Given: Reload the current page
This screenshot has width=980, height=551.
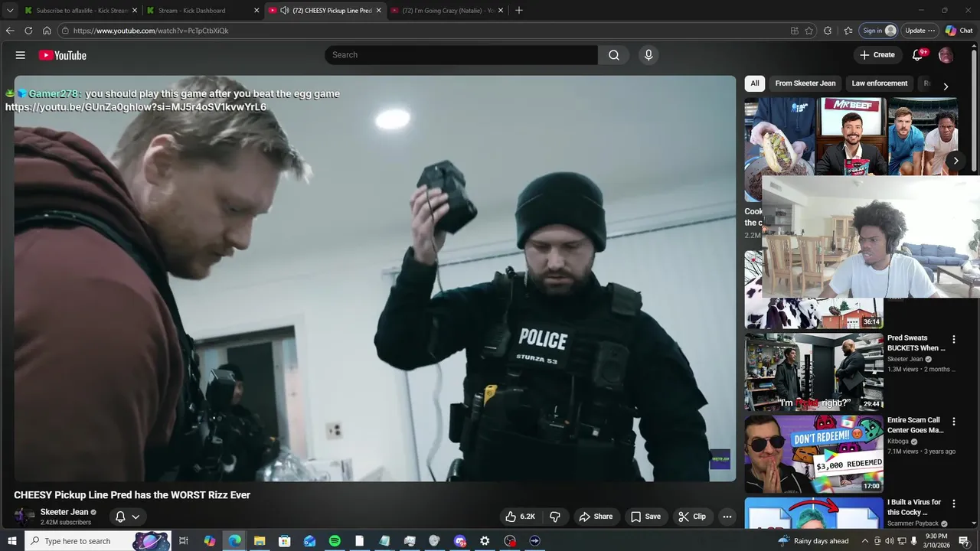Looking at the screenshot, I should pos(28,31).
